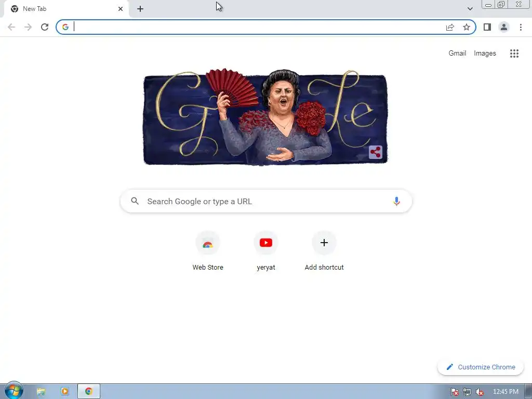Select the Chrome taskbar button
This screenshot has height=399, width=532.
[89, 392]
